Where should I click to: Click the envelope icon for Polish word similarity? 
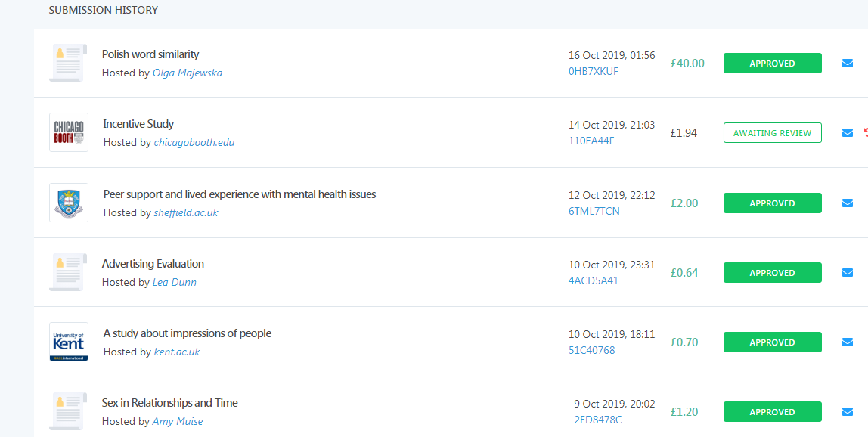[847, 64]
